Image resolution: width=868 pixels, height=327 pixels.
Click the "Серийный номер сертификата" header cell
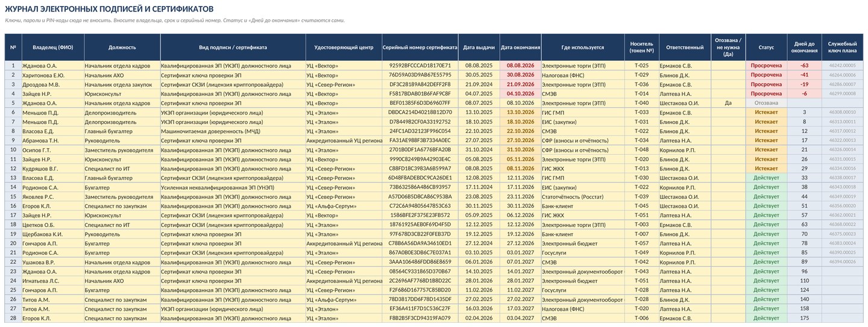coord(420,47)
